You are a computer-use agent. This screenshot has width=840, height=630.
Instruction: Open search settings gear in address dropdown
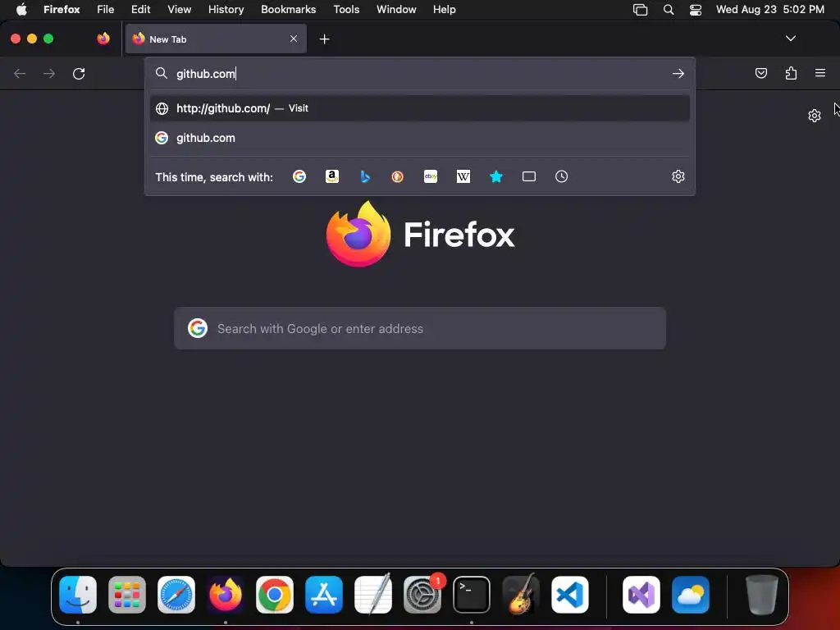pyautogui.click(x=678, y=176)
